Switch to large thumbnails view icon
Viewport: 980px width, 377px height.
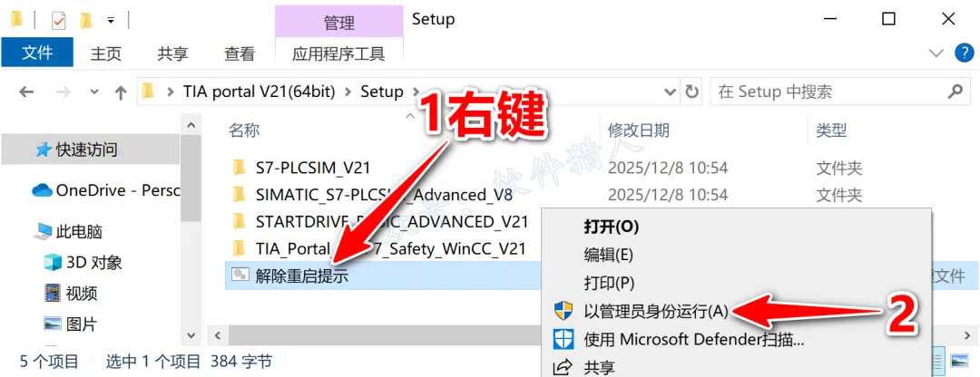(x=959, y=360)
